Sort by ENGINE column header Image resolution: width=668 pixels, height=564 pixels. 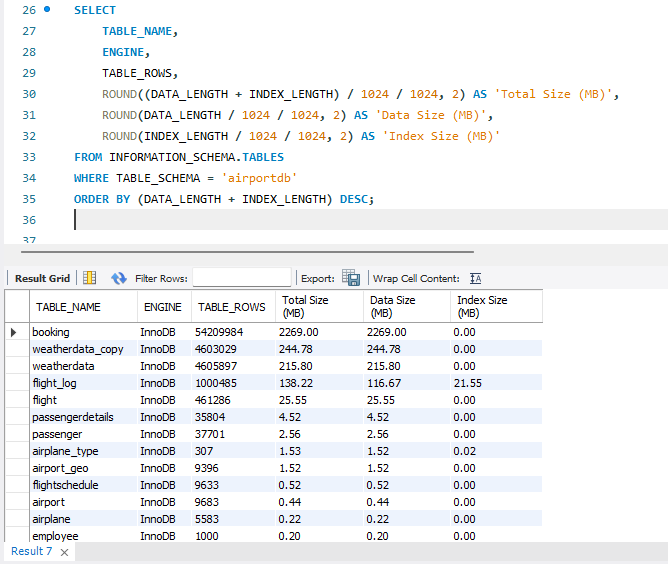click(x=162, y=307)
